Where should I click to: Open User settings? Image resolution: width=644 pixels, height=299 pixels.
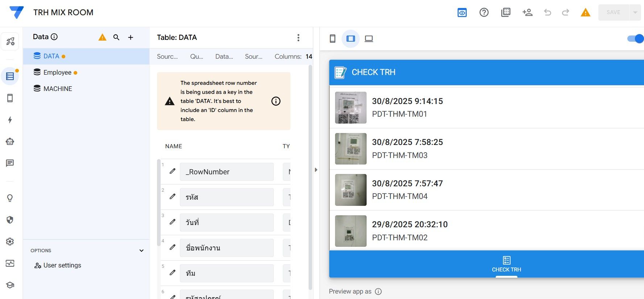point(62,265)
